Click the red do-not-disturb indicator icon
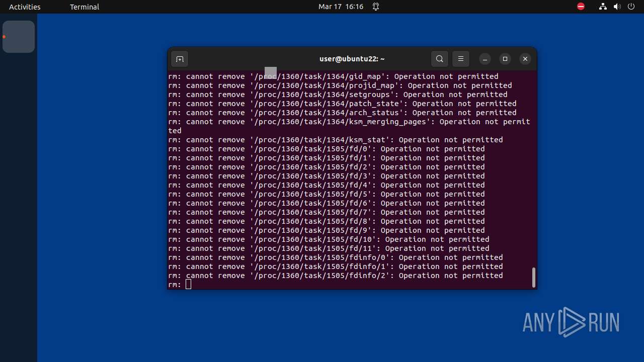This screenshot has height=362, width=644. click(x=581, y=7)
